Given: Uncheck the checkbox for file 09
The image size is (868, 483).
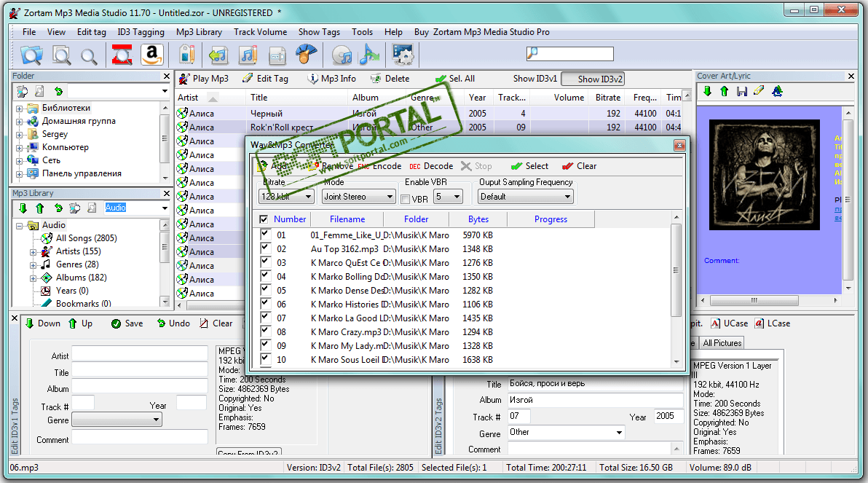Looking at the screenshot, I should [264, 345].
